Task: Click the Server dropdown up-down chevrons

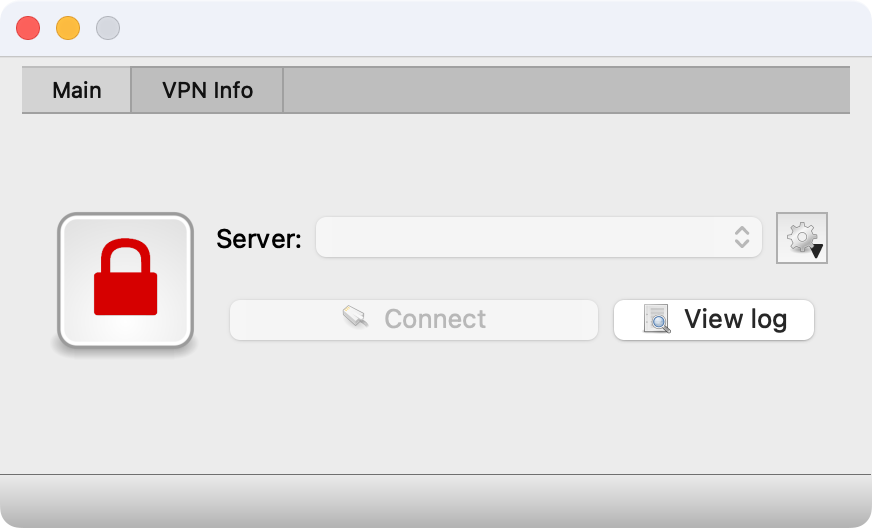Action: pyautogui.click(x=742, y=237)
